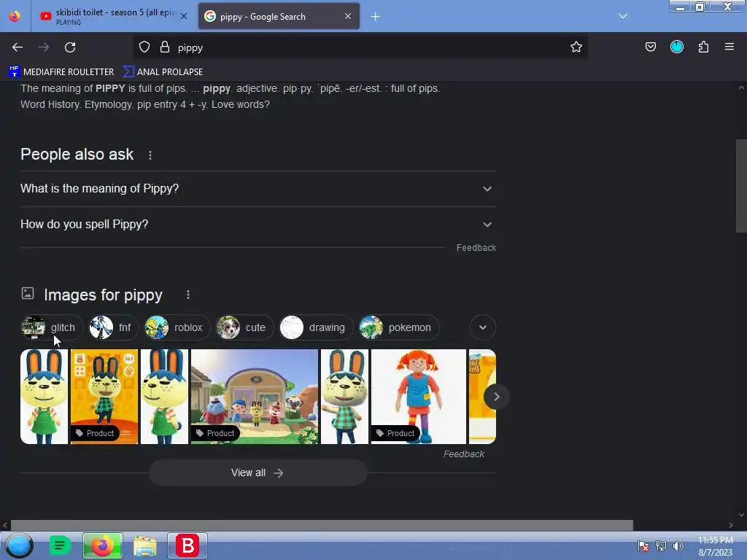Open the red B app on taskbar

[187, 545]
